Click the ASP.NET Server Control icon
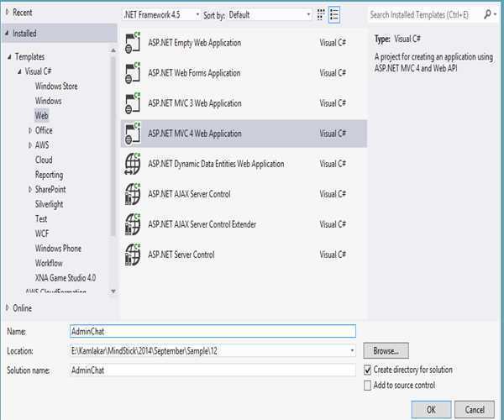 132,255
